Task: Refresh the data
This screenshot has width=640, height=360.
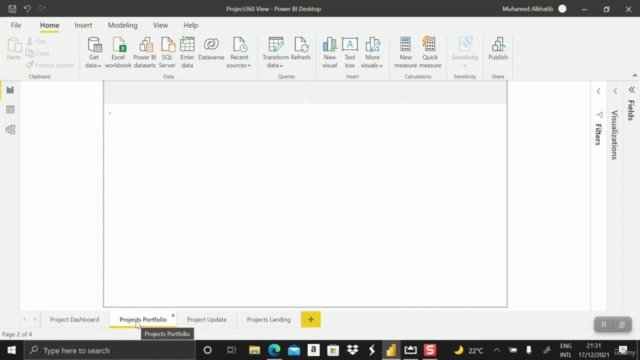Action: point(301,49)
